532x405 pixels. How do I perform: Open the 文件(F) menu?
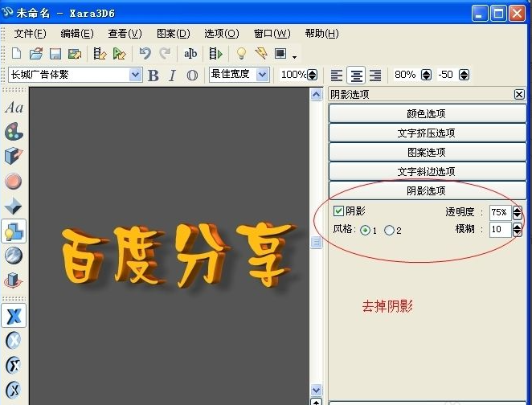point(30,33)
